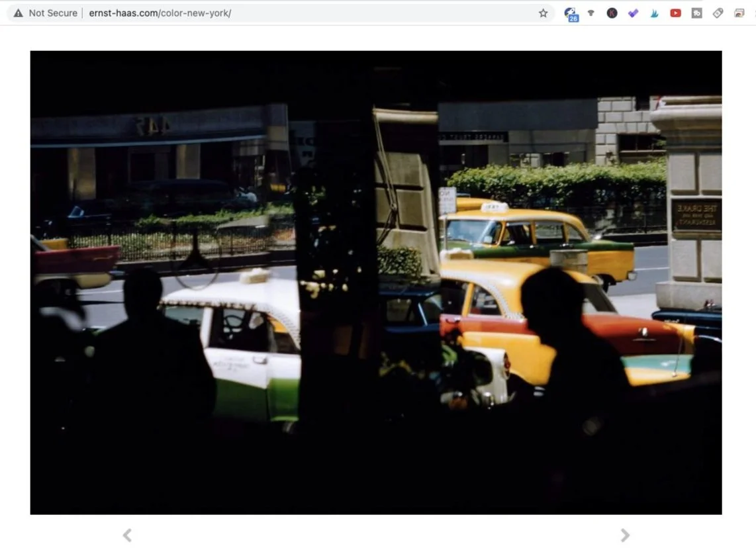Click the address bar URL ernst-haas.com/color-new-york/

(x=160, y=13)
